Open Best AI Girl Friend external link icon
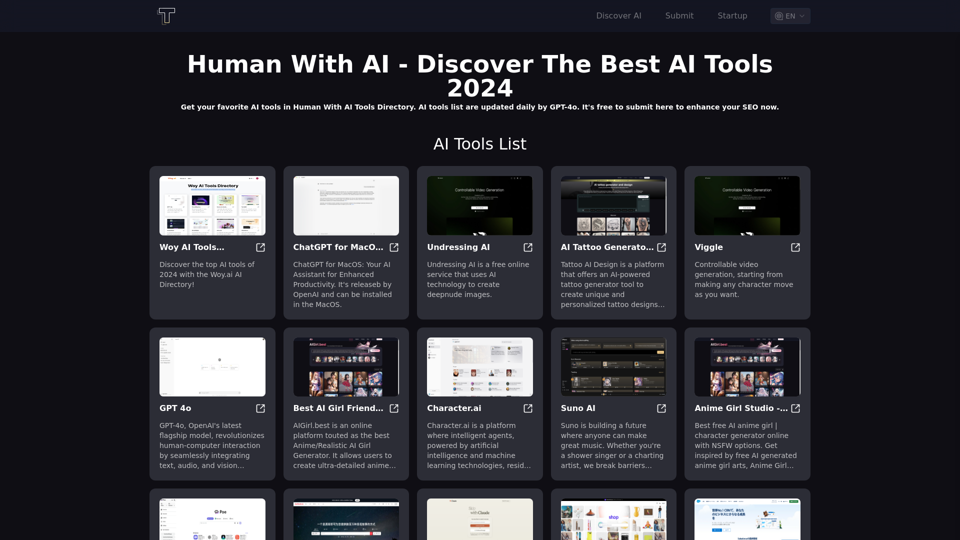Viewport: 960px width, 540px height. click(x=394, y=408)
